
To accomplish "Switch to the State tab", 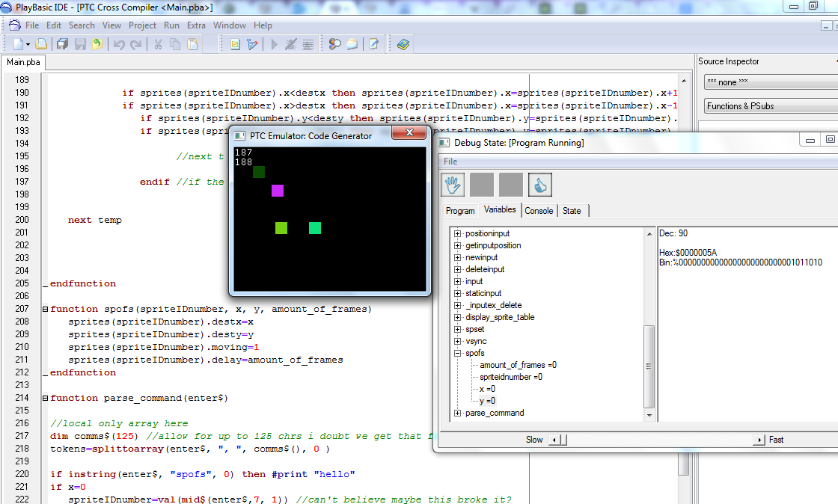I will coord(572,211).
